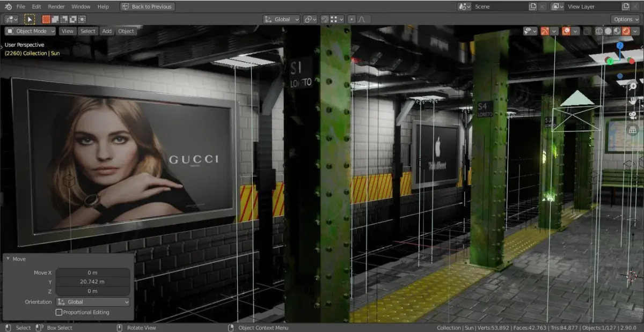The width and height of the screenshot is (644, 332).
Task: Browse view layers with layer icon
Action: pos(558,6)
